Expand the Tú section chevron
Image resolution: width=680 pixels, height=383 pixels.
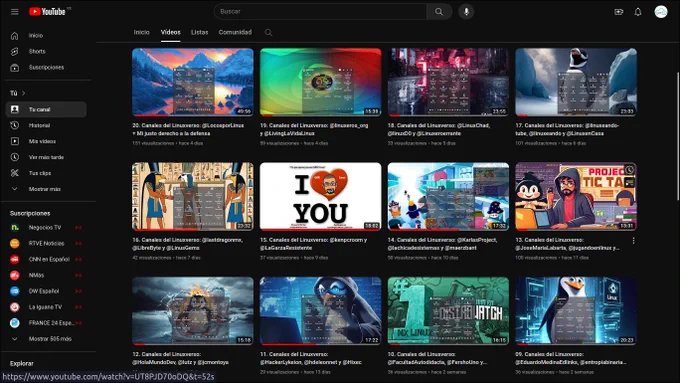point(23,93)
